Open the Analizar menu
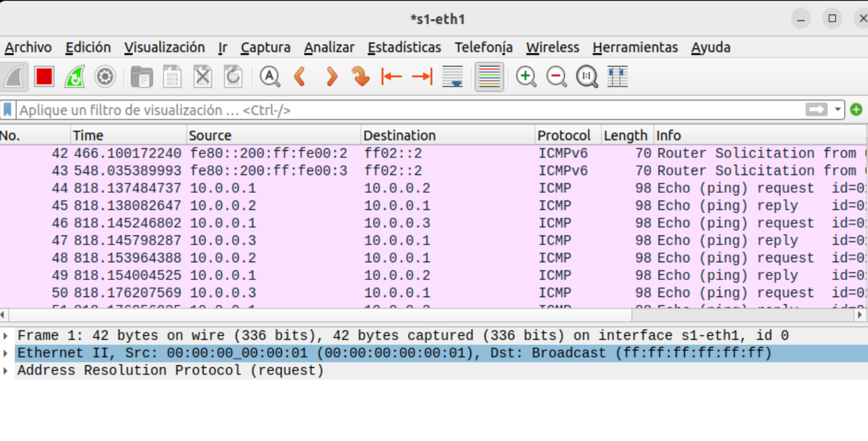The height and width of the screenshot is (441, 868). [x=329, y=48]
